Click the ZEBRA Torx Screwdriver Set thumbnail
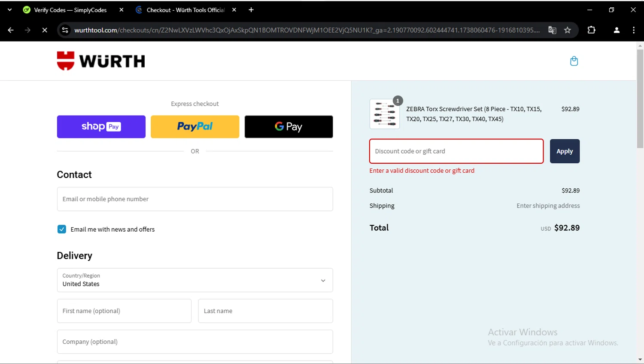The width and height of the screenshot is (644, 364). [385, 114]
